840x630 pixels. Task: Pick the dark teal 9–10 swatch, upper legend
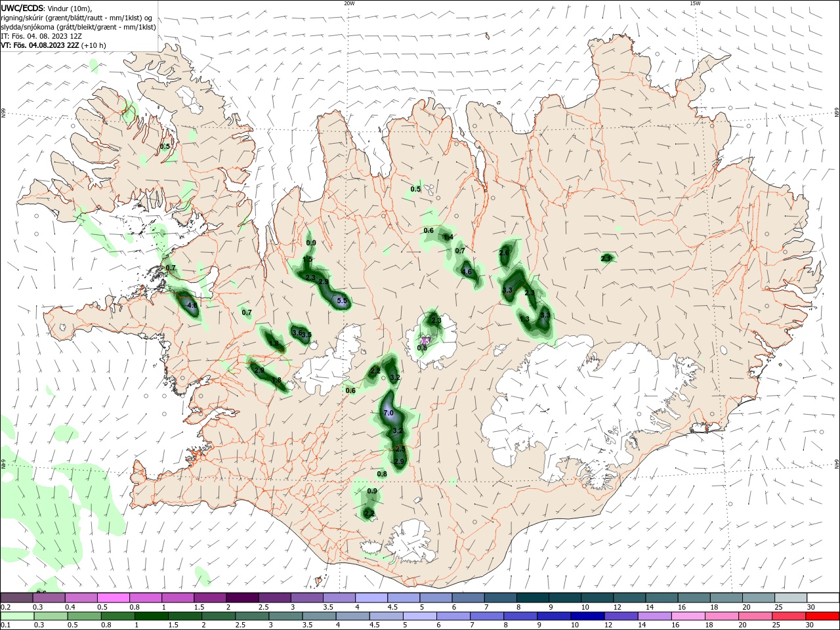click(x=565, y=598)
